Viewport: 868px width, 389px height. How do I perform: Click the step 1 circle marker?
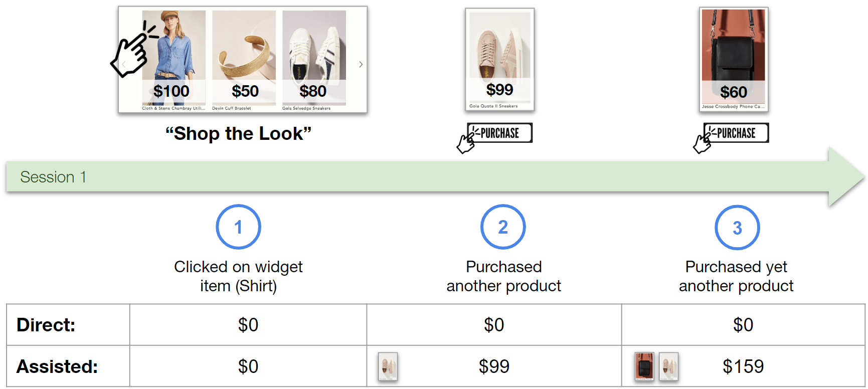[238, 227]
